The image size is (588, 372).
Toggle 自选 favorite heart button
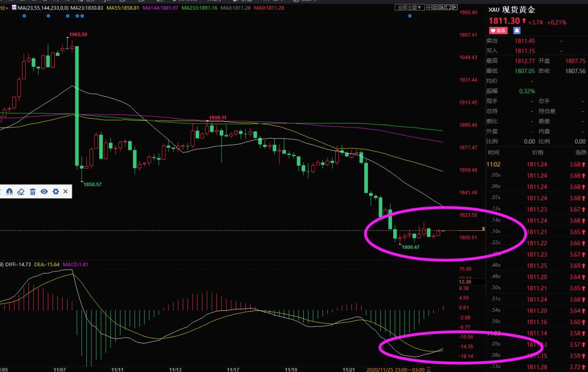point(498,31)
